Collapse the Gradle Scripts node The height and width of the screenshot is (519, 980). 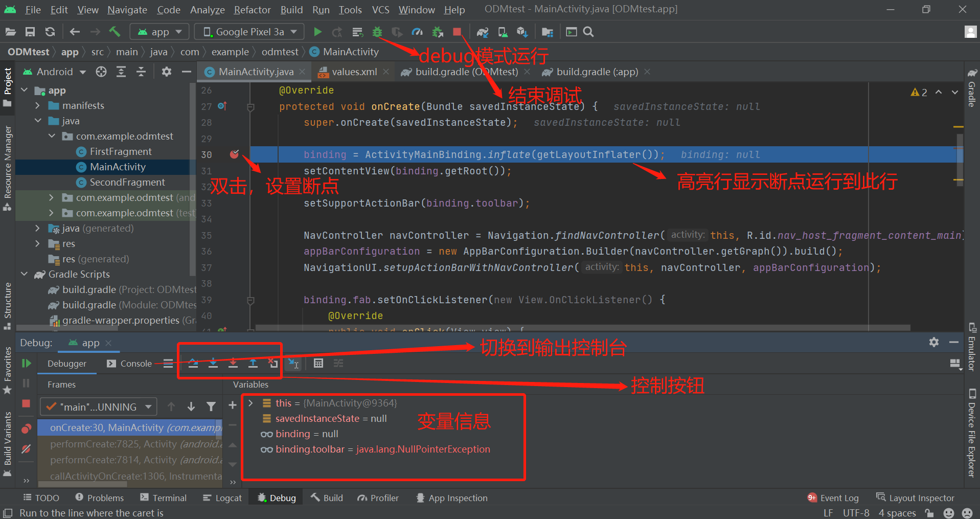click(24, 275)
